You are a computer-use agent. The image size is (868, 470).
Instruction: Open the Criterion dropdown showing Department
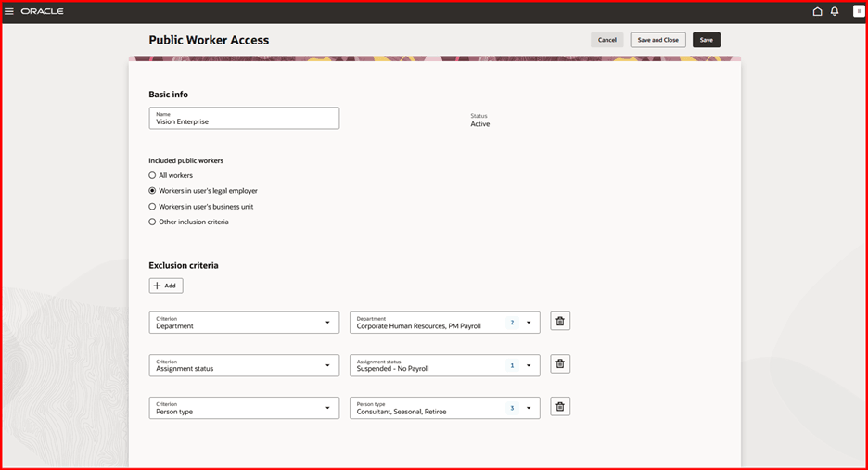coord(244,323)
